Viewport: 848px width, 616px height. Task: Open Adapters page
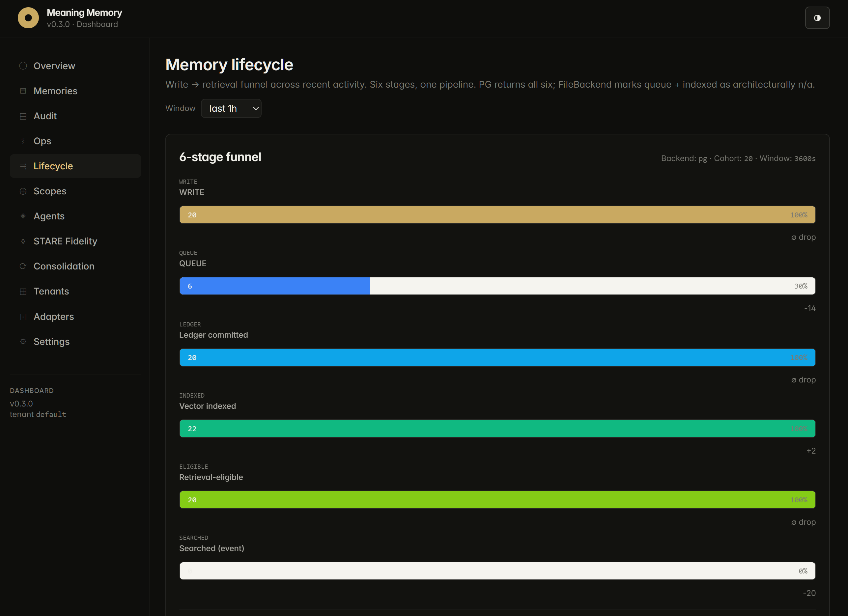pos(75,317)
